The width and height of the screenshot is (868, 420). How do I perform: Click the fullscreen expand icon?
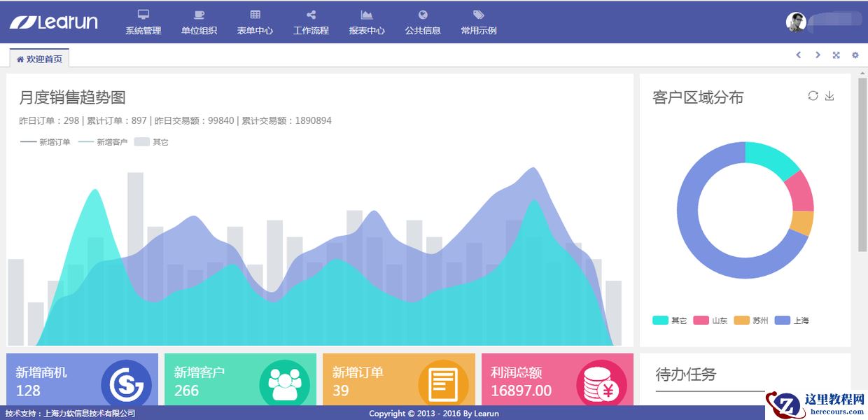click(x=836, y=55)
